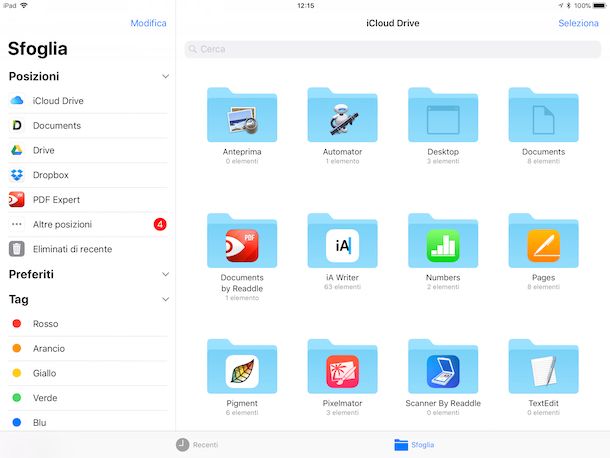Screen dimensions: 610x458
Task: Collapse the Preferiti section
Action: (x=165, y=274)
